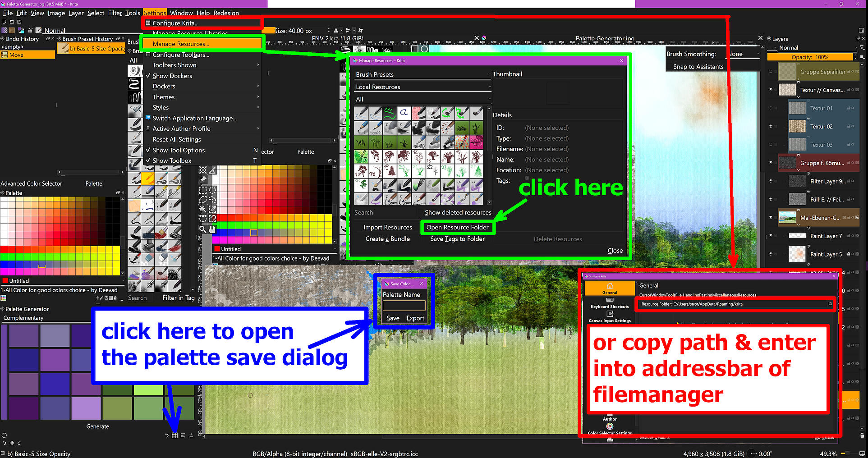Open the Brush Smoothing None dropdown
The image size is (868, 458).
coord(744,54)
